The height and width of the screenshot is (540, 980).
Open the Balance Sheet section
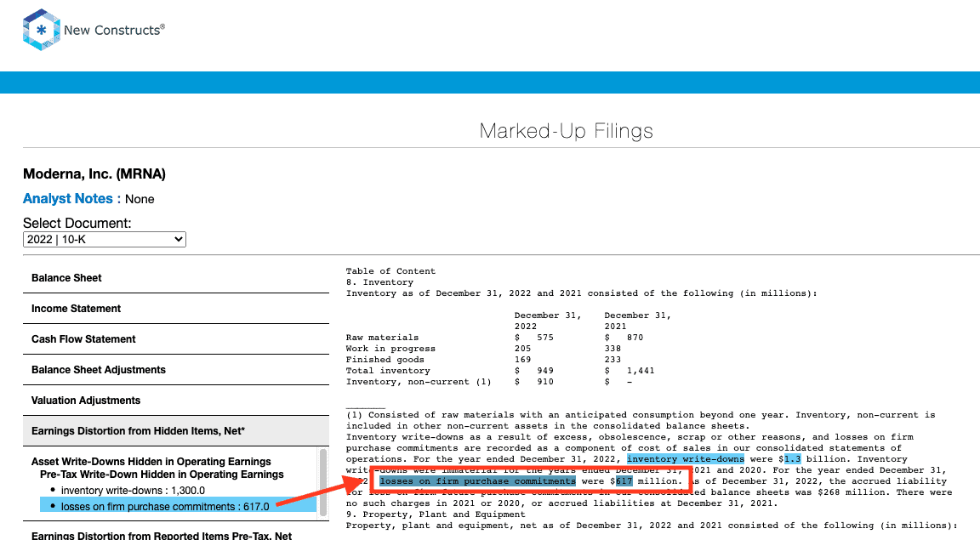click(x=175, y=278)
